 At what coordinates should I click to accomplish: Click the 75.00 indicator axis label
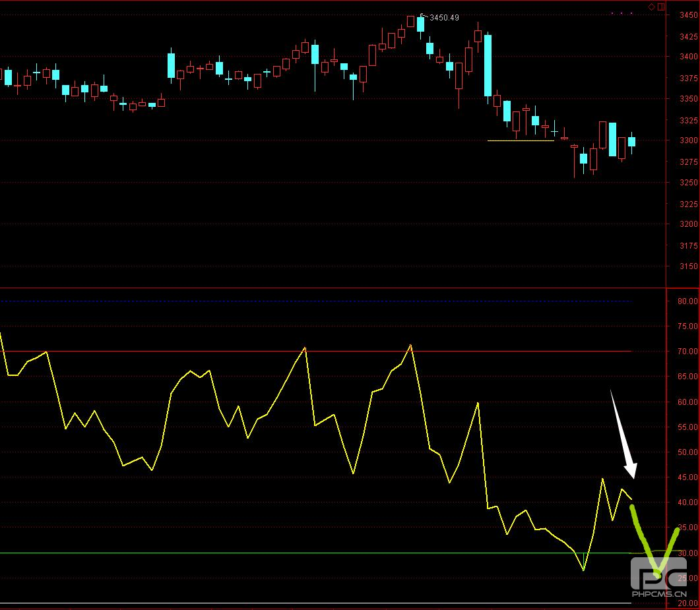[x=687, y=326]
